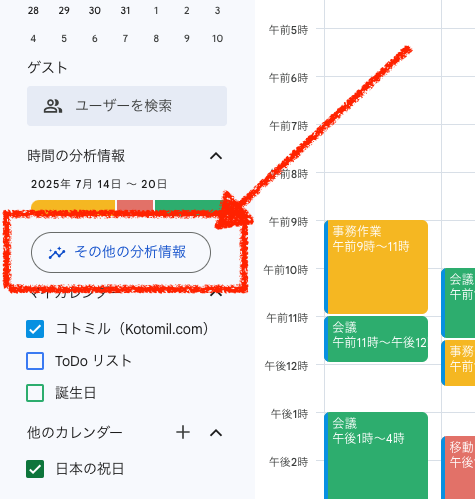The height and width of the screenshot is (499, 475).
Task: Click the 午後12時 time label
Action: point(286,366)
